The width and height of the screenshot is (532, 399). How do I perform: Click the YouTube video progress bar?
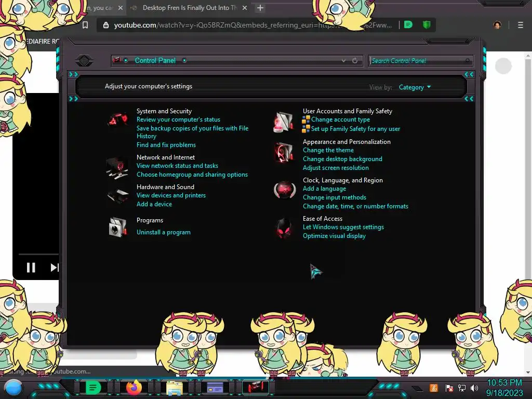click(38, 254)
